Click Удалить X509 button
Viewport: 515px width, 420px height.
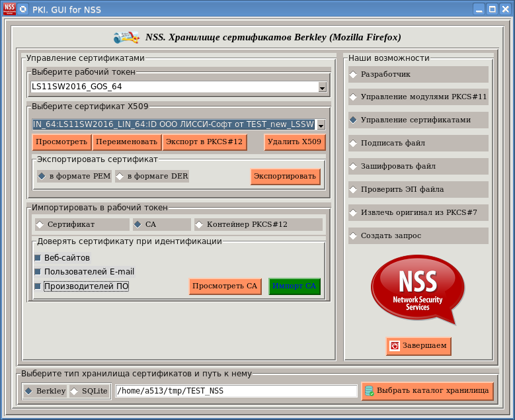tap(294, 142)
